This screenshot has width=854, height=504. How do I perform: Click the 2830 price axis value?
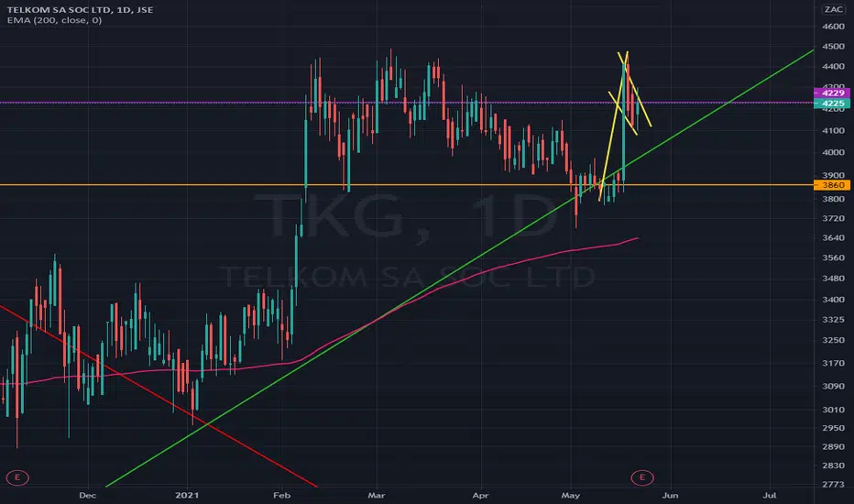[x=833, y=466]
